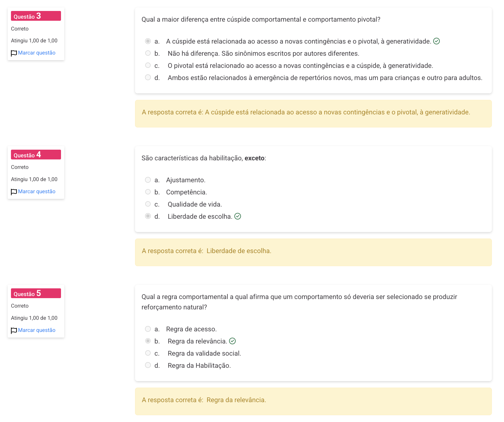The width and height of the screenshot is (504, 422).
Task: Select the 'Ambos estão relacionados' radio option
Action: tap(148, 77)
